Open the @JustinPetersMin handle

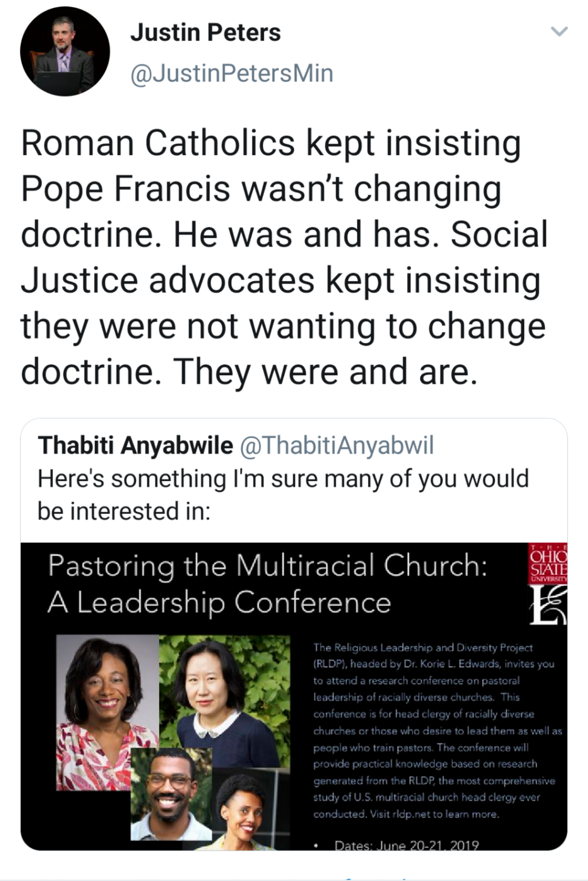(232, 73)
